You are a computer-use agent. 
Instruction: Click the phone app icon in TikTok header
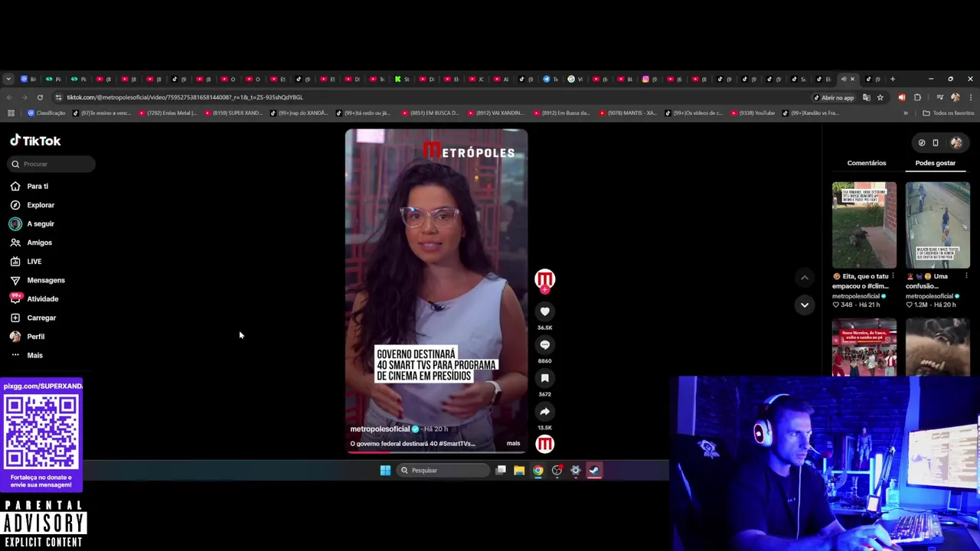[x=936, y=142]
